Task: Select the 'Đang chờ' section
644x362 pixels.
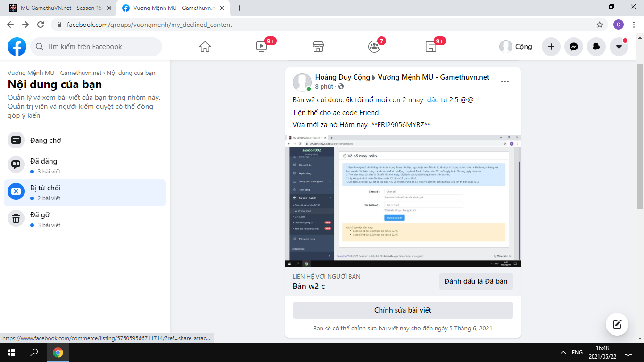Action: click(x=45, y=140)
